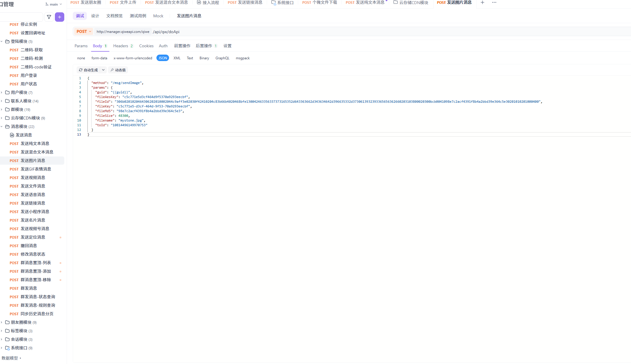
Task: Open the three-dots more tabs menu
Action: (x=494, y=2)
